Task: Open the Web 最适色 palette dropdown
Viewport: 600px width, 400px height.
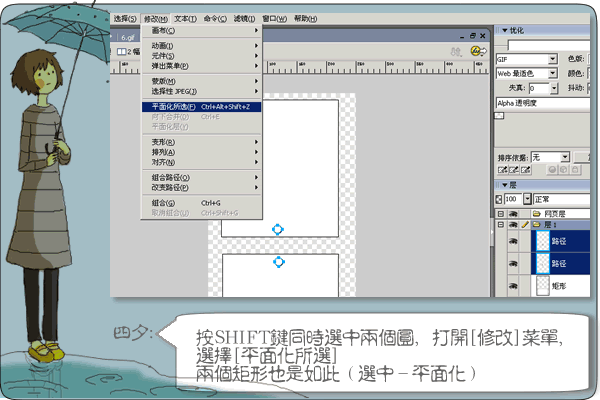Action: click(x=549, y=74)
